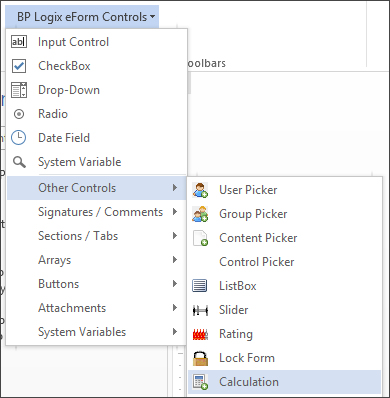Viewport: 390px width, 398px height.
Task: Select the Drop-Down list icon
Action: point(19,90)
